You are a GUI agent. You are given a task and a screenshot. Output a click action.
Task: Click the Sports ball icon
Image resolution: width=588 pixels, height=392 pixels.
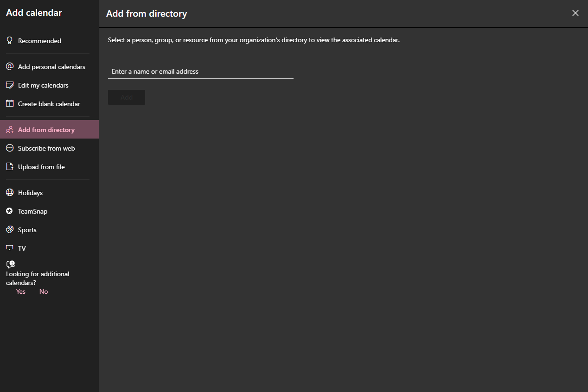(9, 230)
